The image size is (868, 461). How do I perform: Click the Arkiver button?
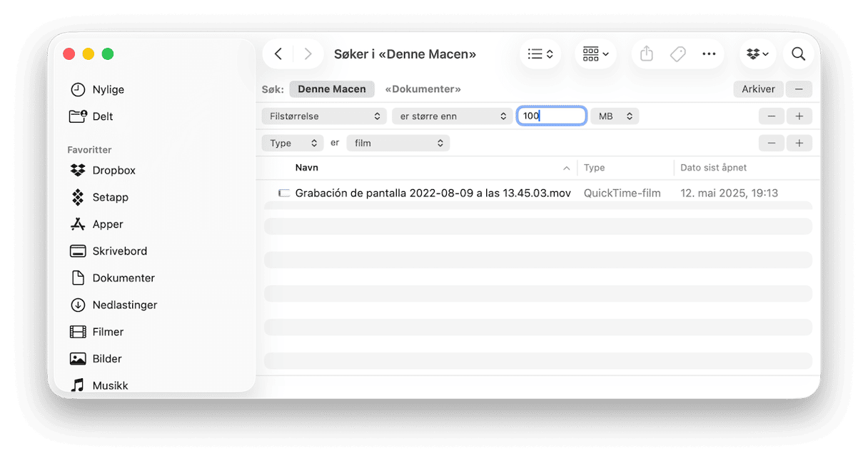tap(757, 89)
